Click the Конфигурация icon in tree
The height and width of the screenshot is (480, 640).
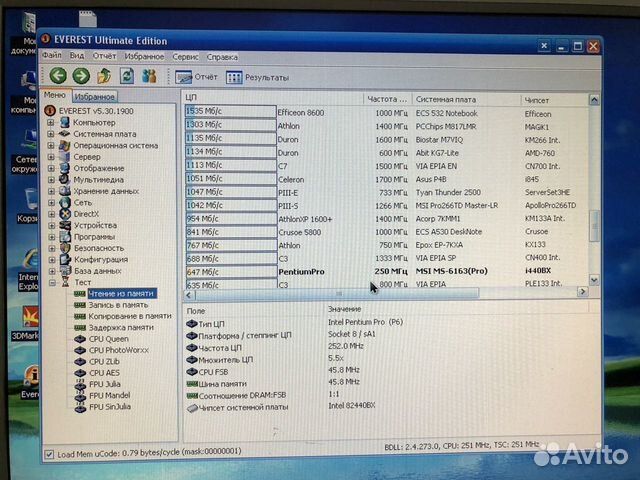point(65,260)
